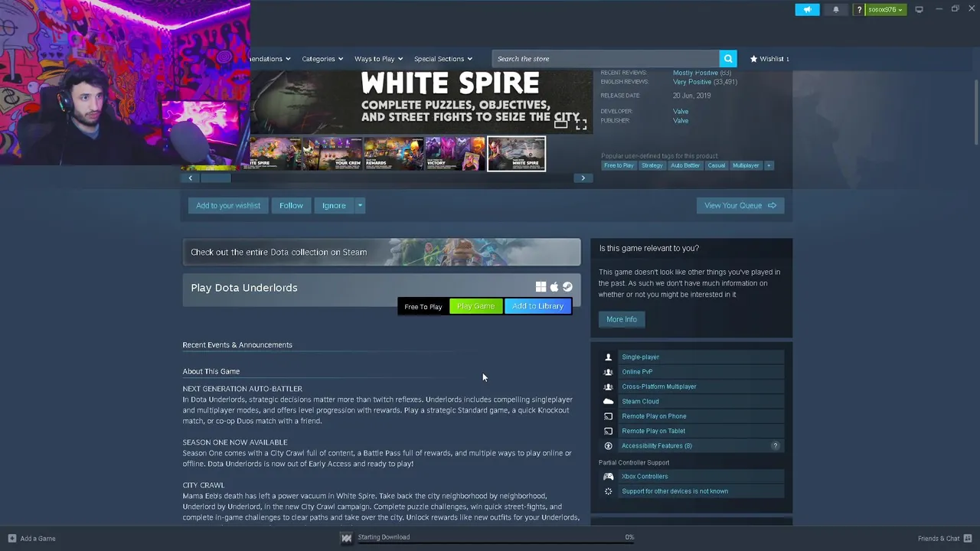This screenshot has height=551, width=980.
Task: Open the sosox976 account dropdown
Action: 886,9
